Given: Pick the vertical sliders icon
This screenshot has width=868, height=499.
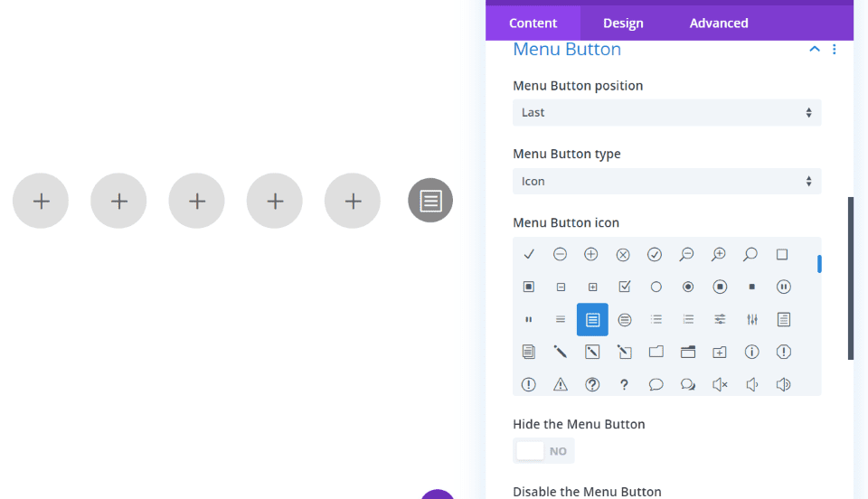Looking at the screenshot, I should [x=751, y=319].
